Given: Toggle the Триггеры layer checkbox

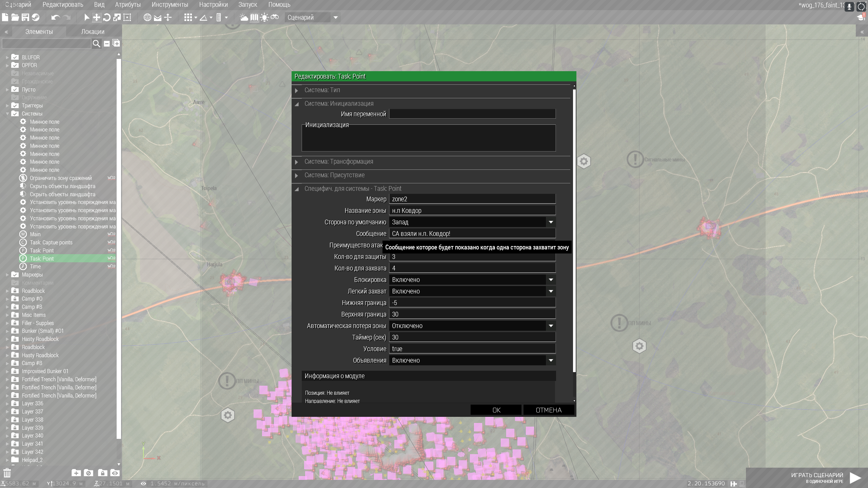Looking at the screenshot, I should pos(15,105).
